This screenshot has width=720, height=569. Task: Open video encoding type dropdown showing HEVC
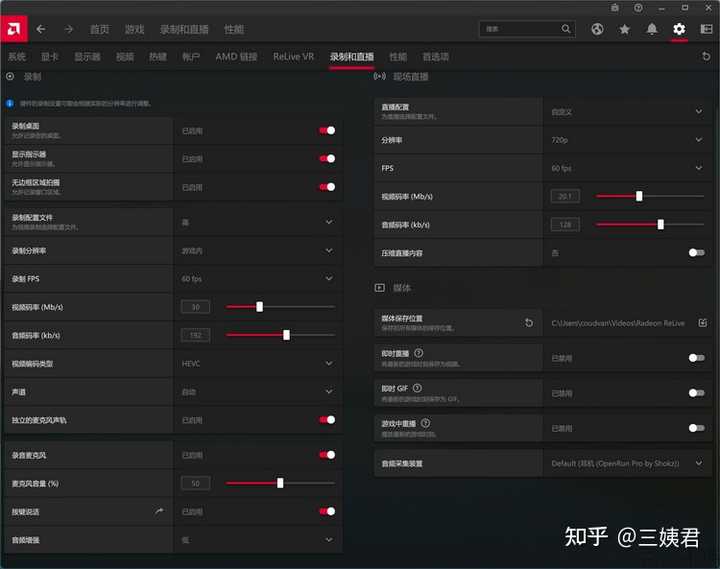[x=258, y=364]
